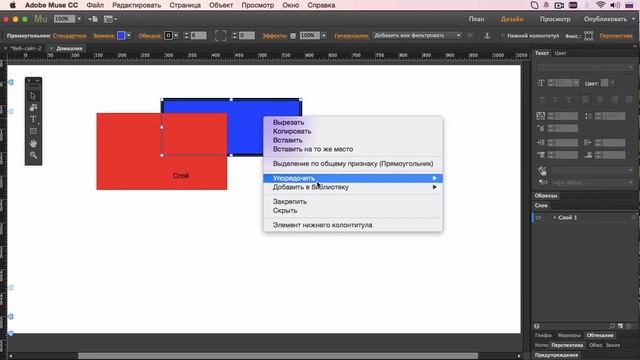Expand the Упорядочить submenu arrow
The height and width of the screenshot is (360, 640).
(434, 178)
